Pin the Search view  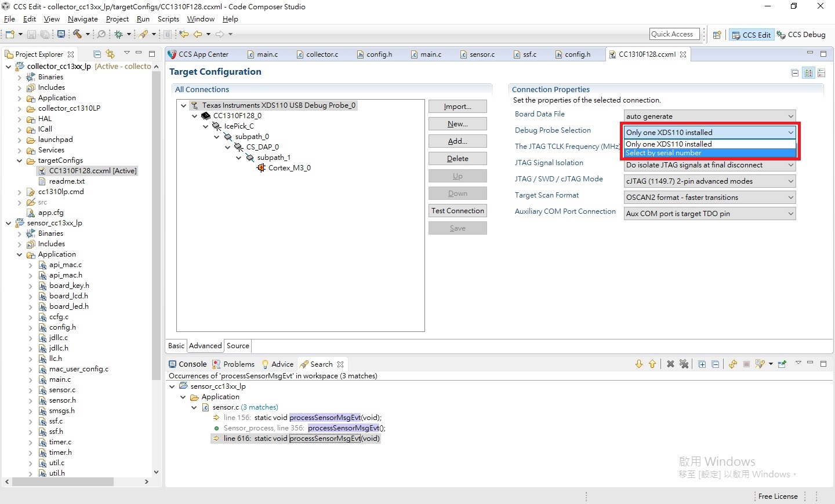click(782, 364)
